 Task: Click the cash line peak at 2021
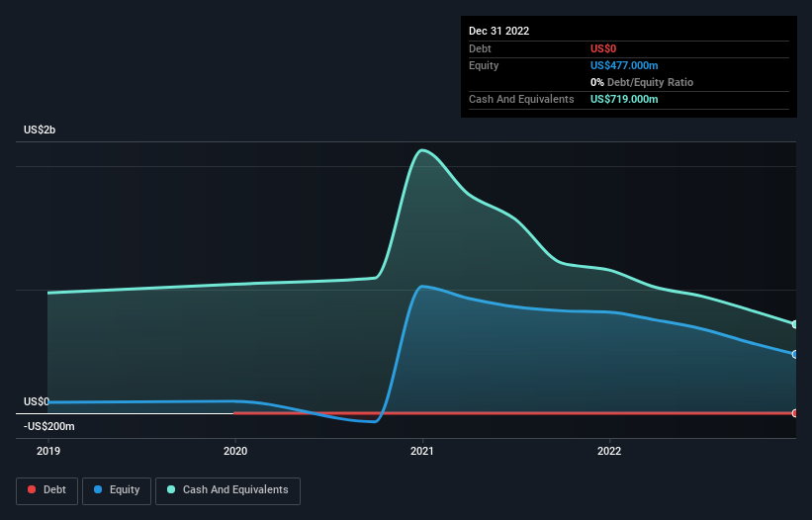click(x=422, y=150)
